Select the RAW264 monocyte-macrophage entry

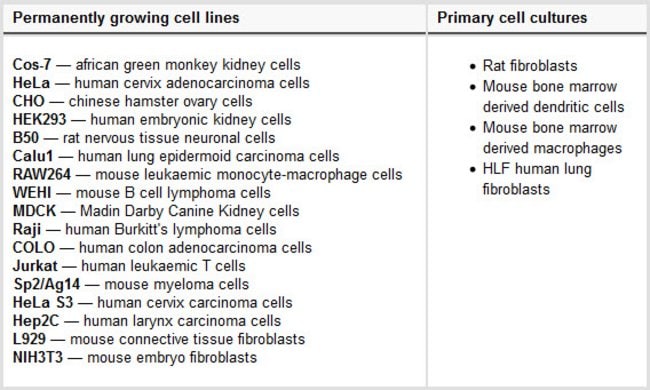point(208,174)
